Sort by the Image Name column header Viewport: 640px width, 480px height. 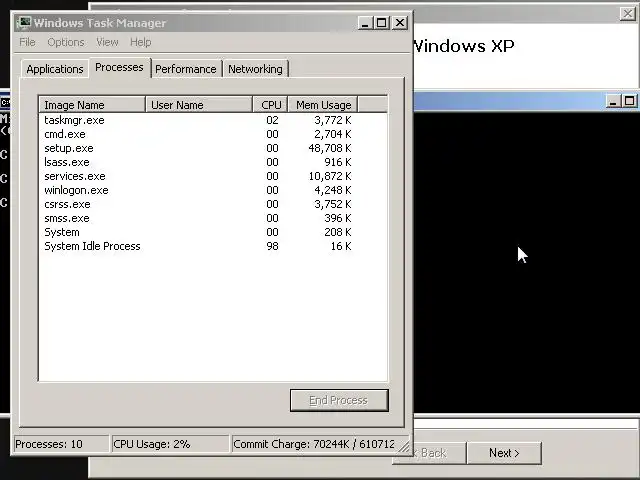coord(92,105)
